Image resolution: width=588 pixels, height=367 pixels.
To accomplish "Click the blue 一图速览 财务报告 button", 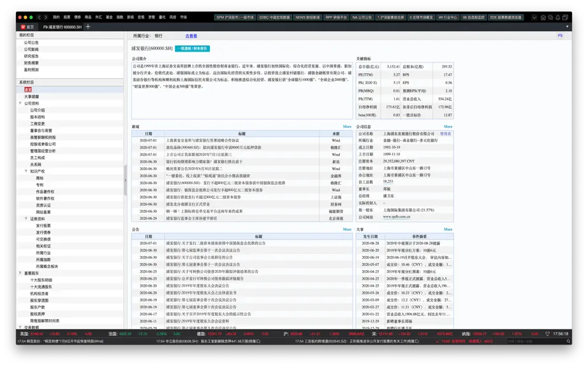I will (x=193, y=48).
